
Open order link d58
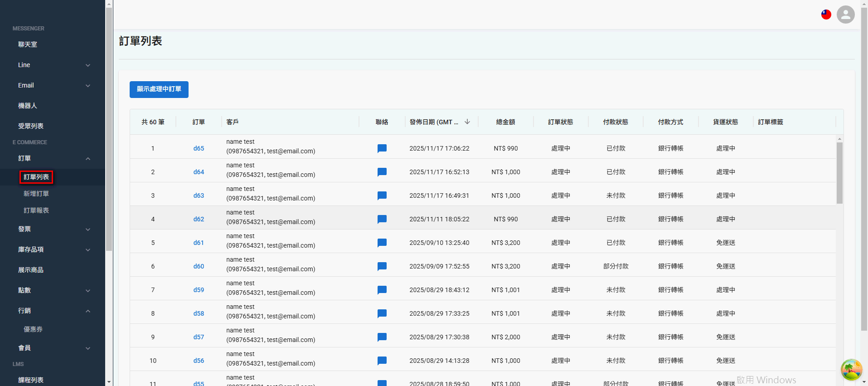(199, 313)
